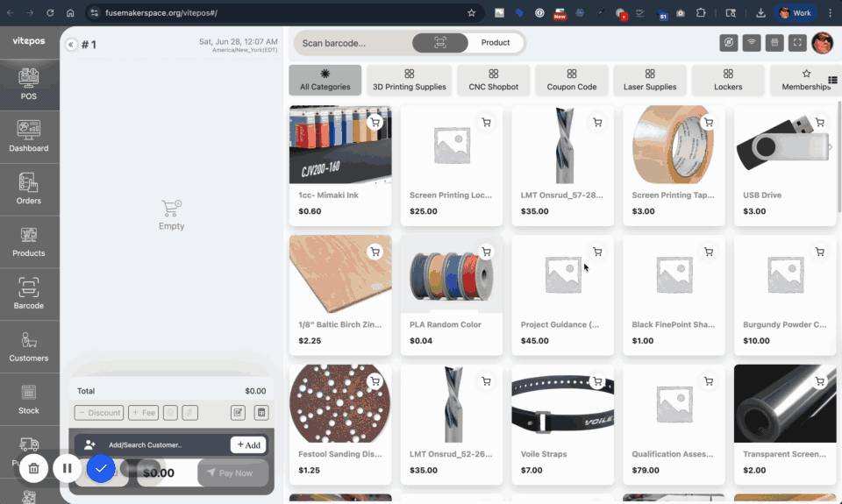Image resolution: width=842 pixels, height=504 pixels.
Task: Click the wifi status icon
Action: tap(752, 43)
